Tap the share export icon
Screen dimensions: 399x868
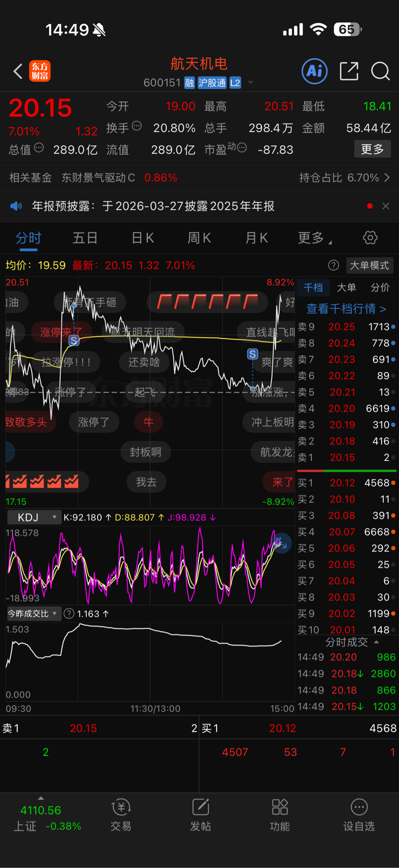point(349,71)
